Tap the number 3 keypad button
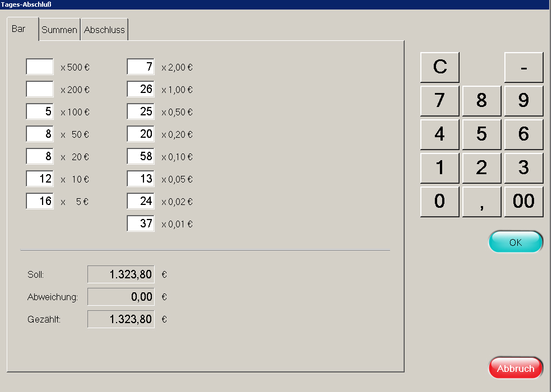Image resolution: width=552 pixels, height=392 pixels. point(523,168)
